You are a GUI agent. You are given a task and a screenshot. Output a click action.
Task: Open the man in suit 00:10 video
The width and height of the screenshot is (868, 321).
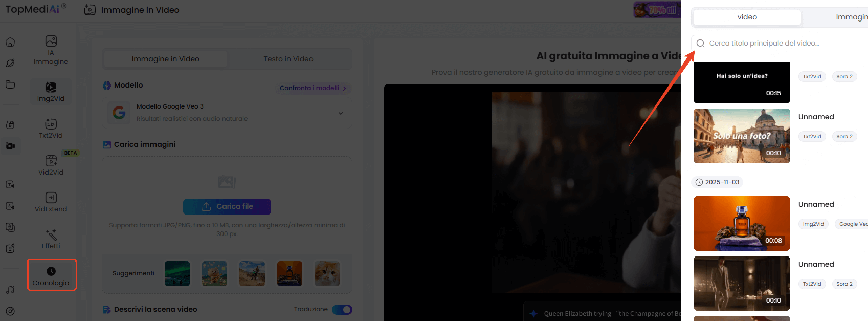742,283
